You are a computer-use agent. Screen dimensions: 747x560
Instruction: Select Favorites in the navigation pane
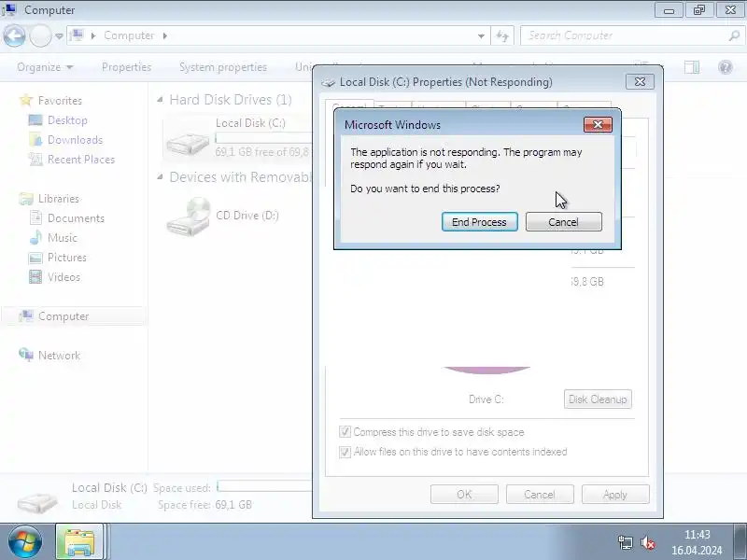pyautogui.click(x=60, y=101)
